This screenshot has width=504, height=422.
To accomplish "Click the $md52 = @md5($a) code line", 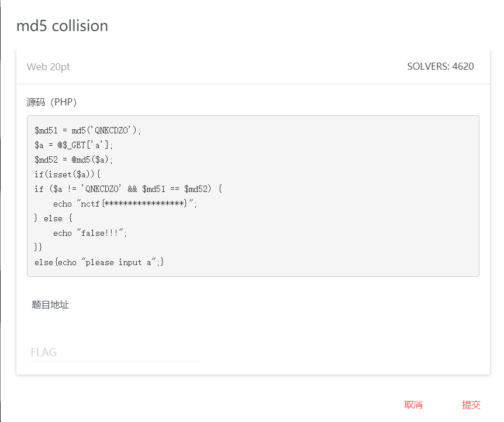I will coord(74,160).
